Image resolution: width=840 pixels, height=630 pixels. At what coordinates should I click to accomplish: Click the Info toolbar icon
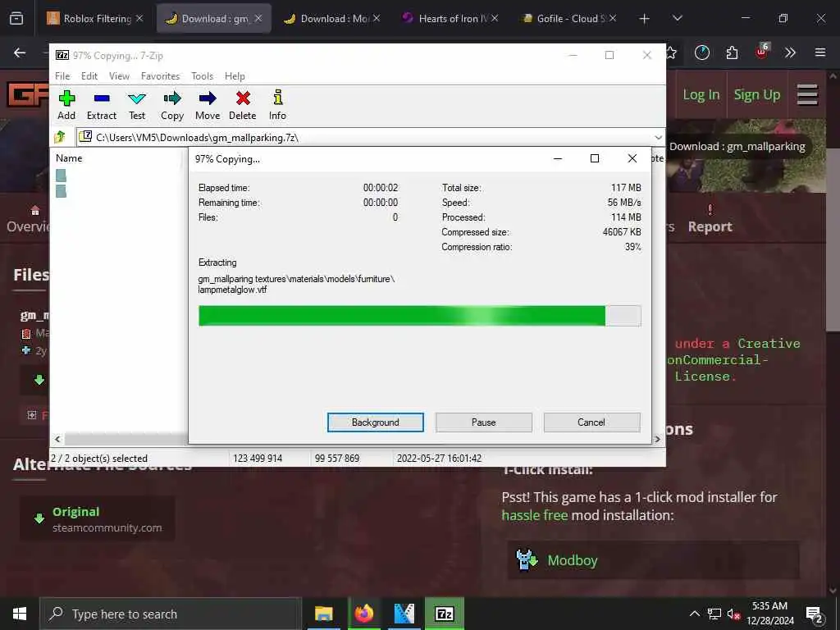(277, 105)
